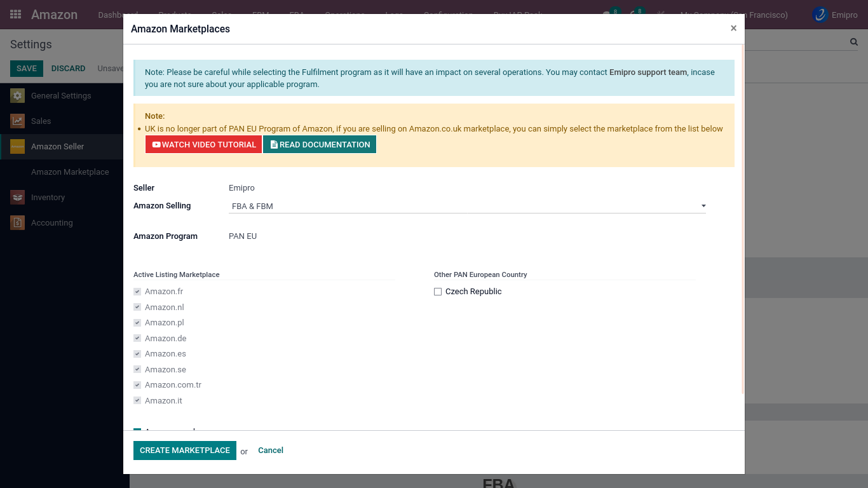Toggle the Amazon.fr marketplace checkbox
Image resolution: width=868 pixels, height=488 pixels.
tap(137, 292)
